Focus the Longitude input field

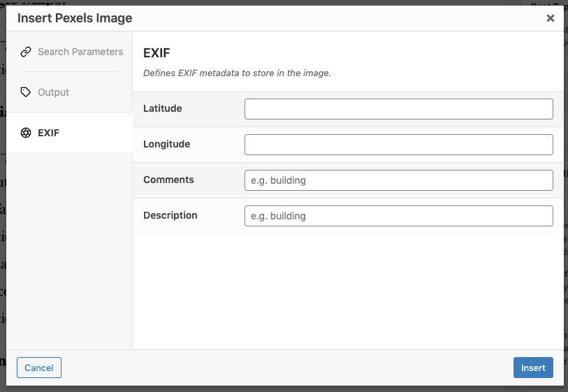coord(398,145)
